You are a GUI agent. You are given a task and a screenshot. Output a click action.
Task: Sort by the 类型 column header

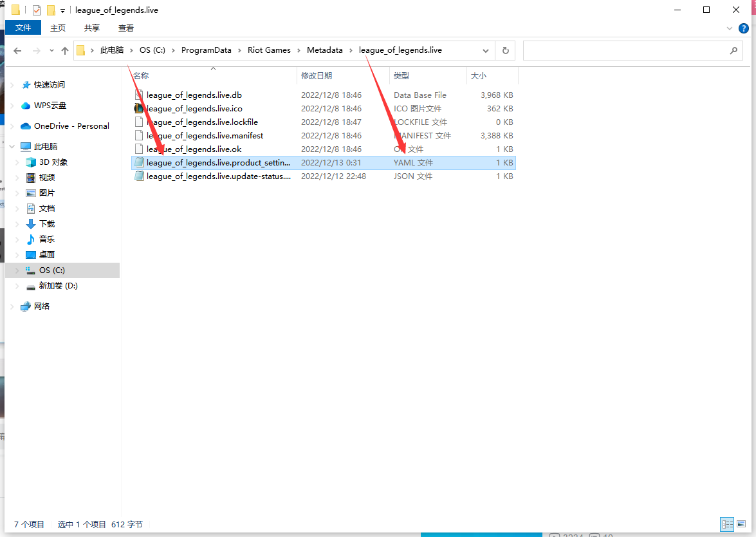coord(401,76)
